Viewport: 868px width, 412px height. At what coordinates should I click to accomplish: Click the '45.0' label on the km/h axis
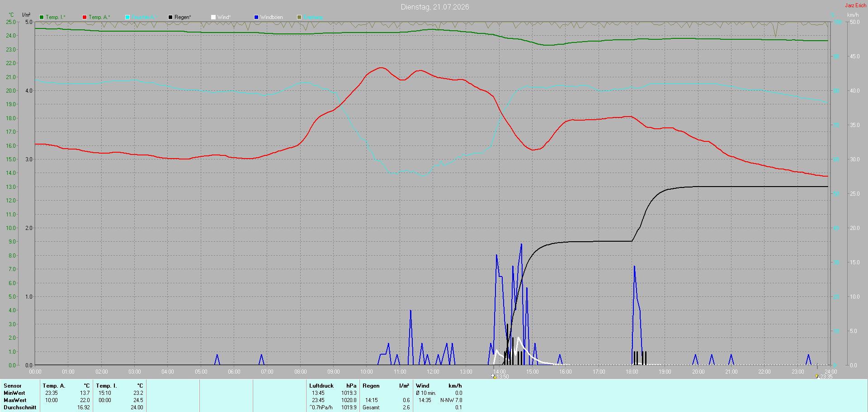coord(855,56)
